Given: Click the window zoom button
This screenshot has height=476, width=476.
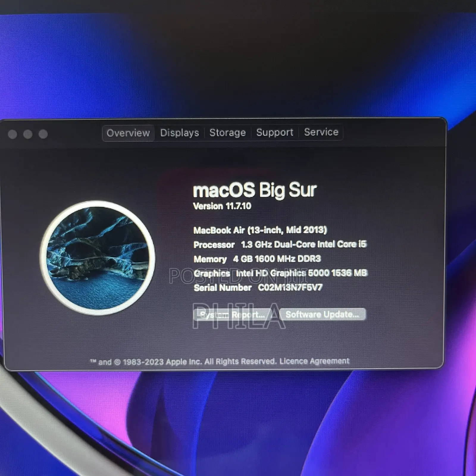Looking at the screenshot, I should point(43,134).
